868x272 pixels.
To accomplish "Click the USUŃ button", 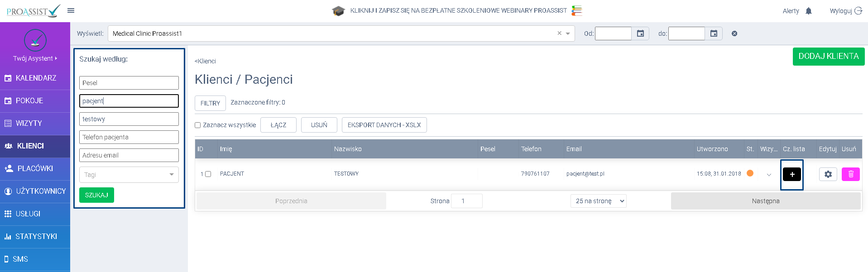I will click(x=319, y=125).
